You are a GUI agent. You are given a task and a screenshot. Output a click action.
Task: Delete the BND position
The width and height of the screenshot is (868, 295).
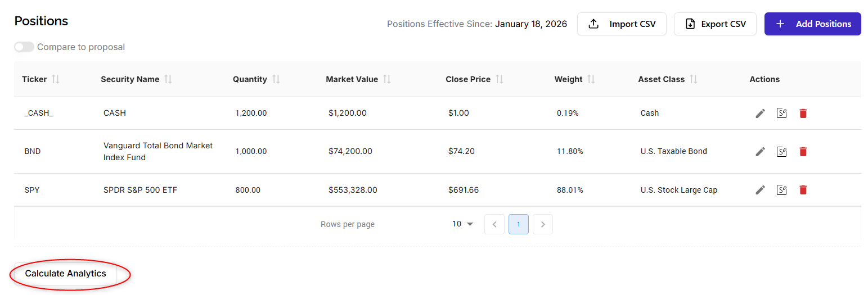pyautogui.click(x=803, y=152)
